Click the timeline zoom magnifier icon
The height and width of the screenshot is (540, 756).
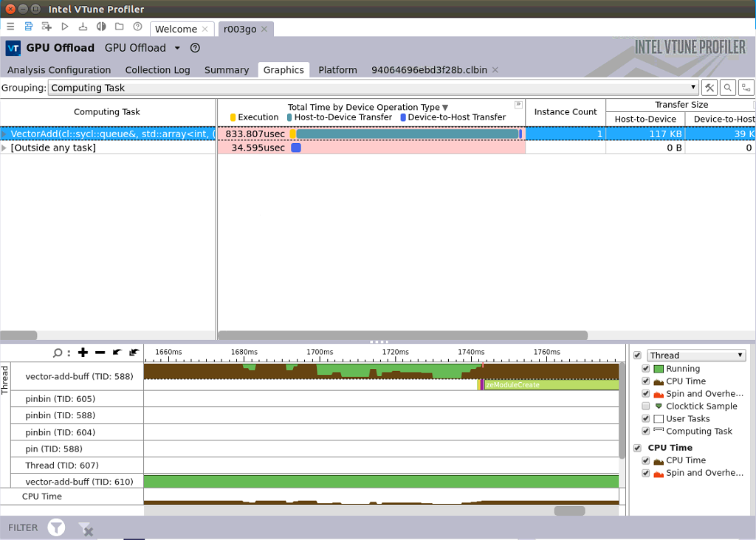(58, 353)
